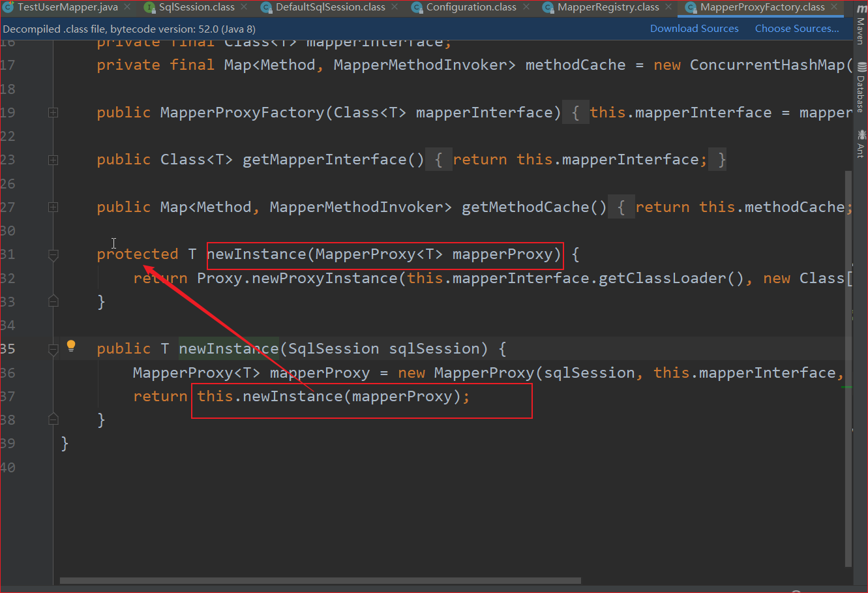Click 'newInstance(MapperProxy<T> mapperProxy)' signature on line 31
The height and width of the screenshot is (593, 868).
click(384, 254)
